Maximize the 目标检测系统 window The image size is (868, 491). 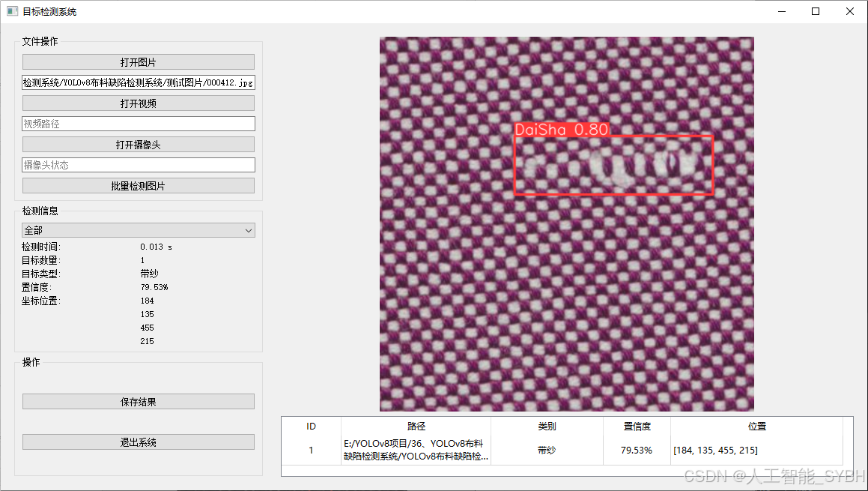816,11
